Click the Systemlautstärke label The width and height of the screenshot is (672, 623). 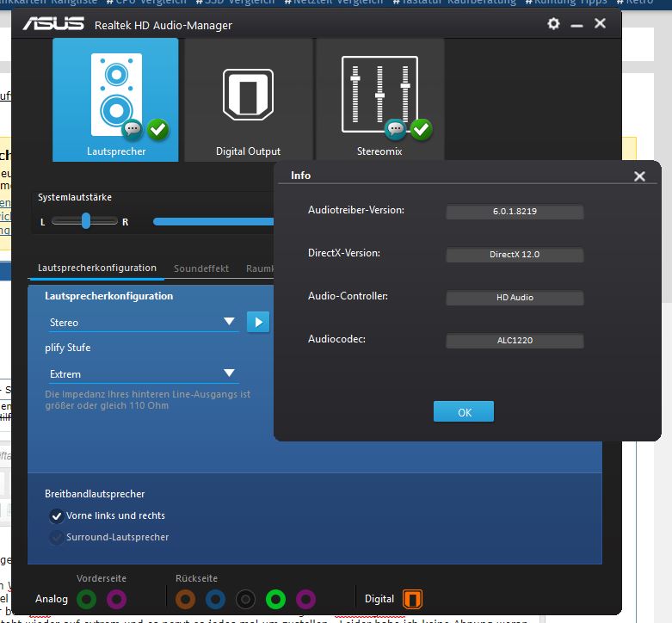point(75,197)
